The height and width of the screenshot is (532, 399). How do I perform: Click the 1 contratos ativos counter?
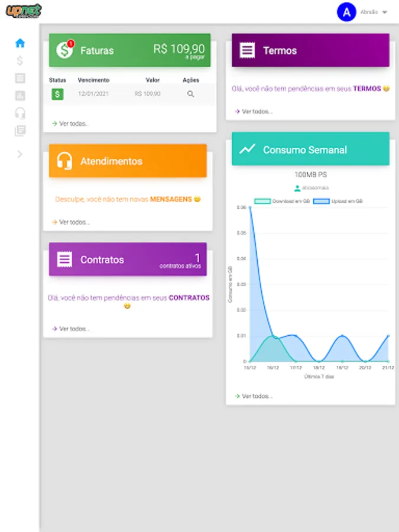[x=180, y=261]
